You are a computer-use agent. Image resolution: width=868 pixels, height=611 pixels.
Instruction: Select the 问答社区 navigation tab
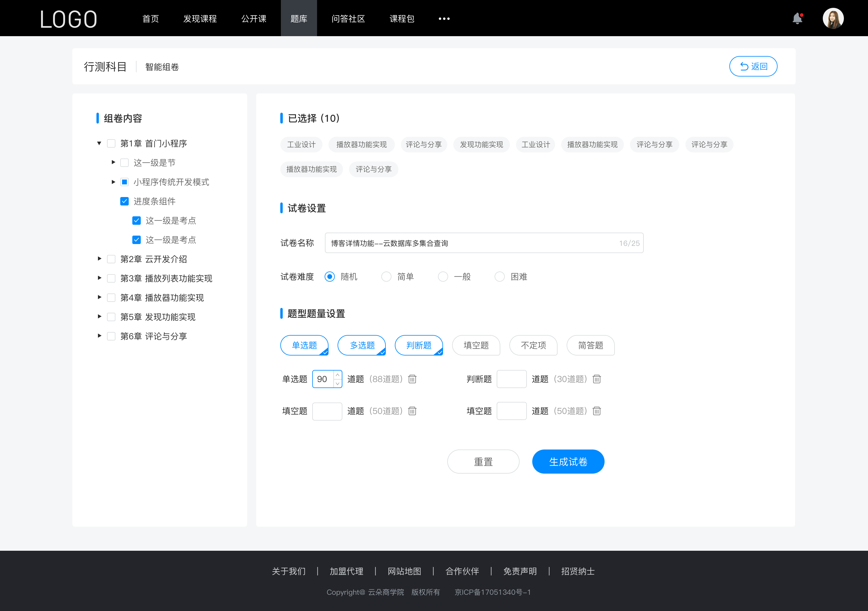tap(347, 18)
